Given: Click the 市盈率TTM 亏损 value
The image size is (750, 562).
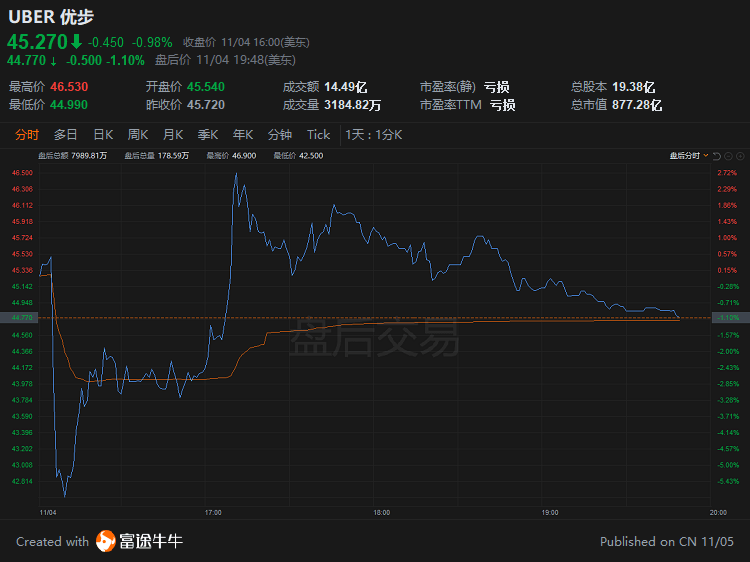Looking at the screenshot, I should [x=502, y=105].
